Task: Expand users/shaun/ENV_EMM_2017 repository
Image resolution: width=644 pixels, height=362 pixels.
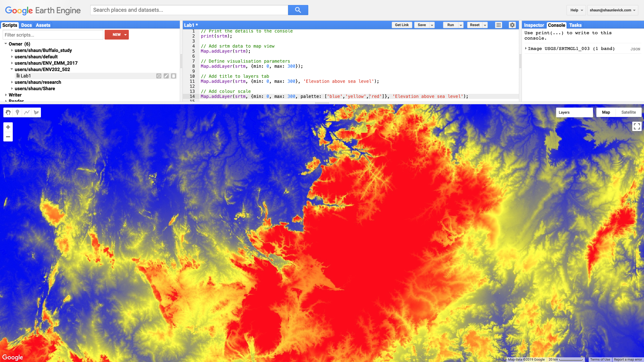Action: [12, 63]
